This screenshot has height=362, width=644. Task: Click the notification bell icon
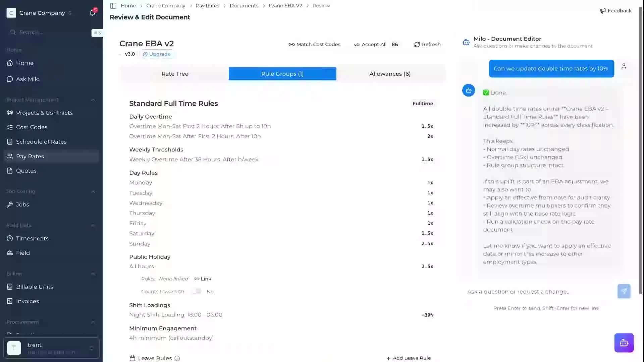pyautogui.click(x=92, y=13)
